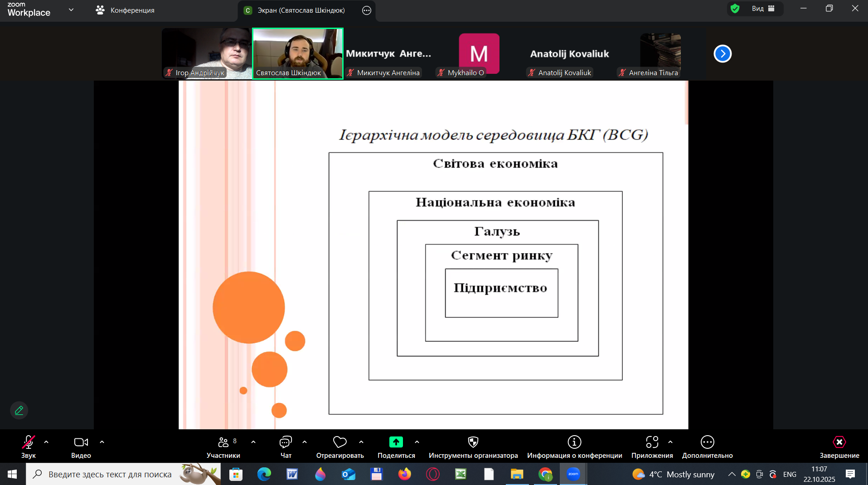Select the Экран (Святослав Шкіндюк) tab

301,10
